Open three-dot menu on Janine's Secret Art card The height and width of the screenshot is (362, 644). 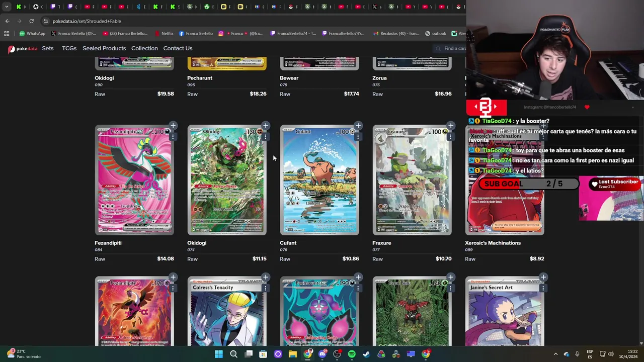[543, 288]
